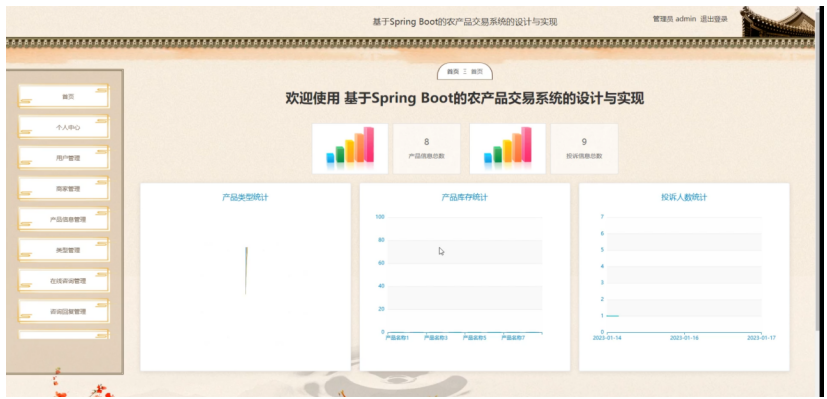
Task: Click the 2023-01-16 date axis label
Action: pyautogui.click(x=684, y=337)
